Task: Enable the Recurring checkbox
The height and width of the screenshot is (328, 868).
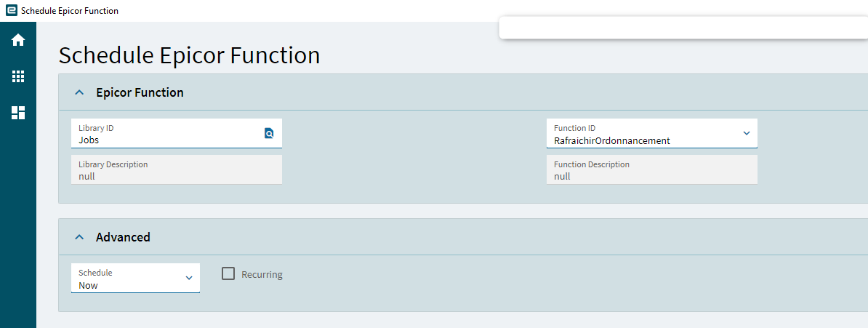Action: (228, 273)
